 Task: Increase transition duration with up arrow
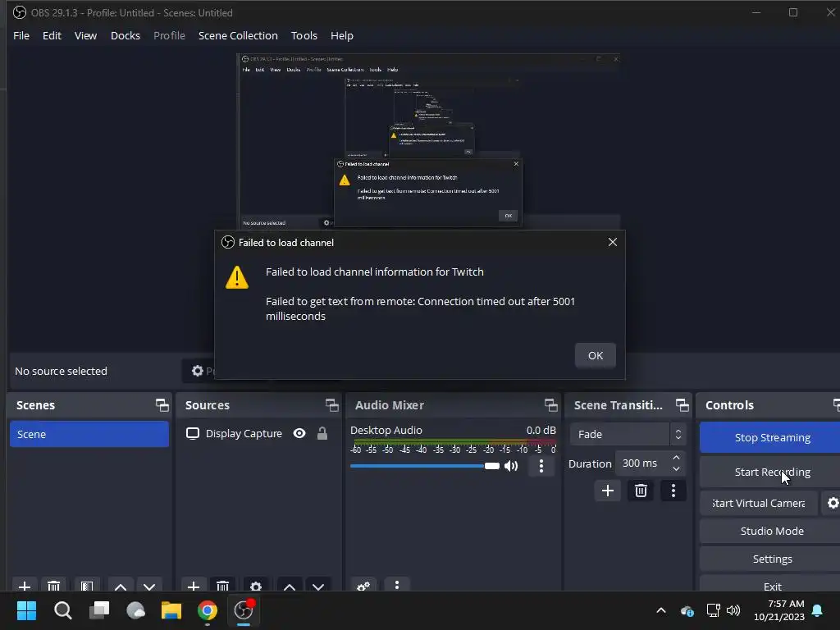click(676, 458)
